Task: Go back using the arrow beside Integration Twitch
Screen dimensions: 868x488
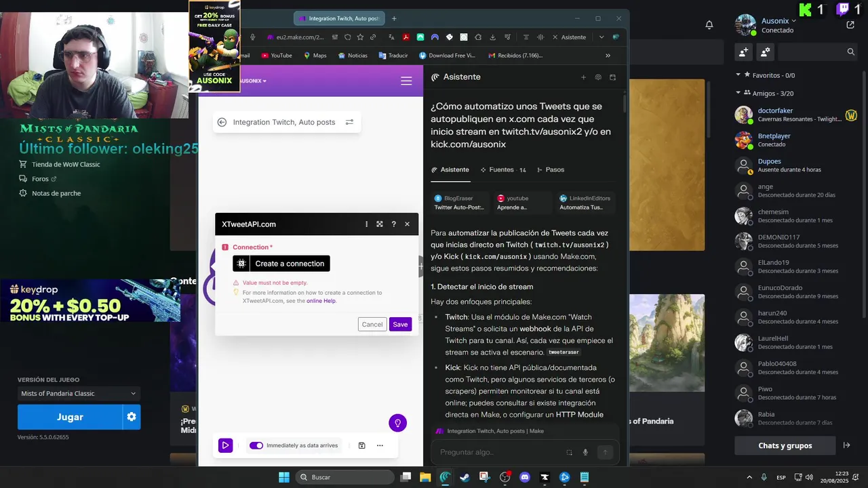Action: pos(222,122)
